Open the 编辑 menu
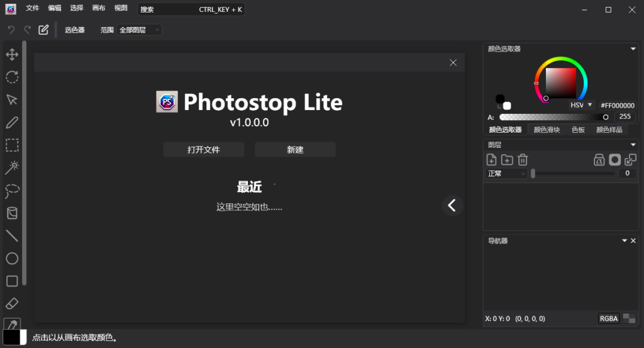This screenshot has height=348, width=644. coord(54,8)
